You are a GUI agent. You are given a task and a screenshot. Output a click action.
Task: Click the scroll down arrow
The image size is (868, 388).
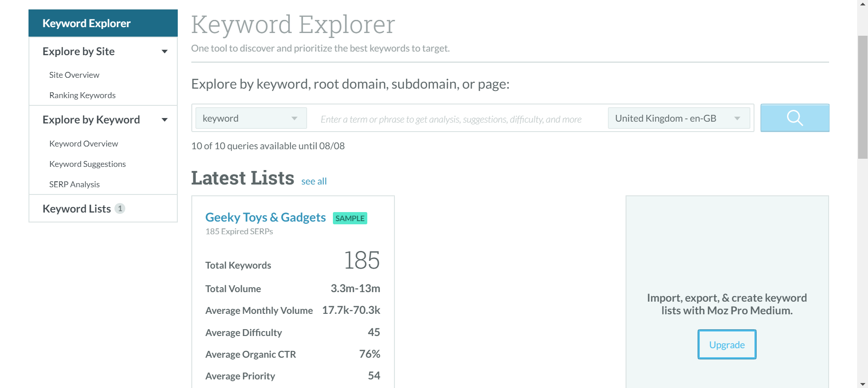pyautogui.click(x=862, y=384)
